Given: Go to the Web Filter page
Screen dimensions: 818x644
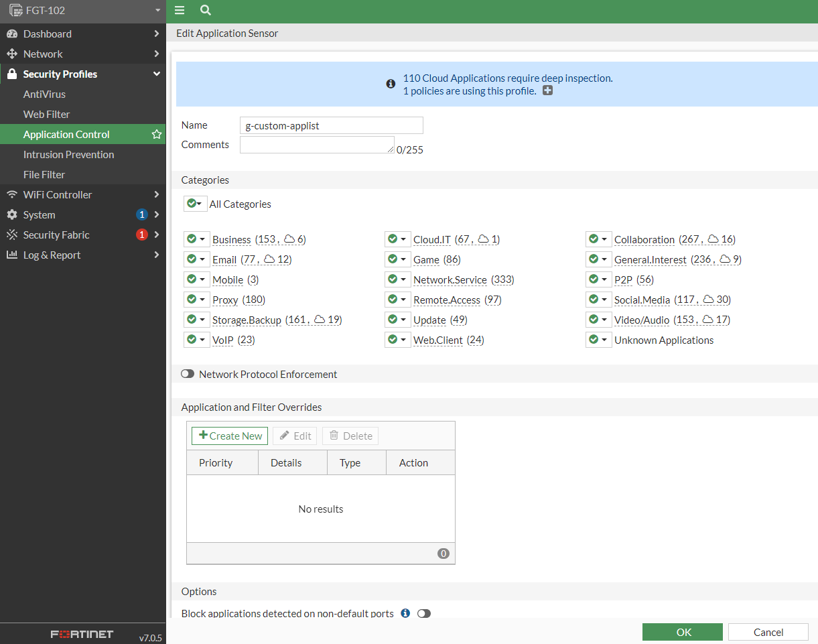Looking at the screenshot, I should (x=46, y=115).
